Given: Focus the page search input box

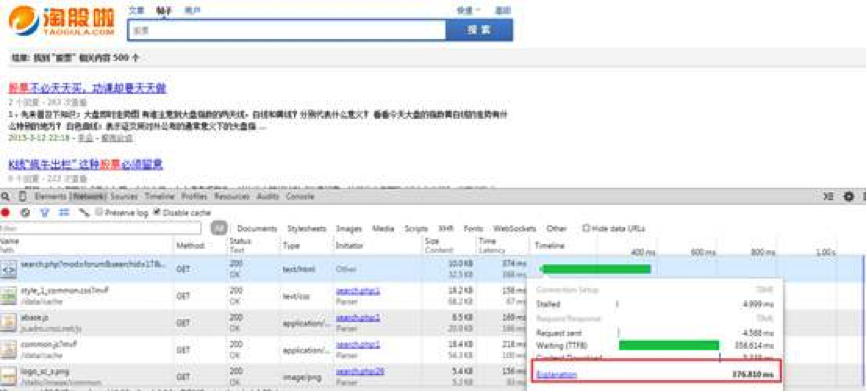Looking at the screenshot, I should coord(286,30).
